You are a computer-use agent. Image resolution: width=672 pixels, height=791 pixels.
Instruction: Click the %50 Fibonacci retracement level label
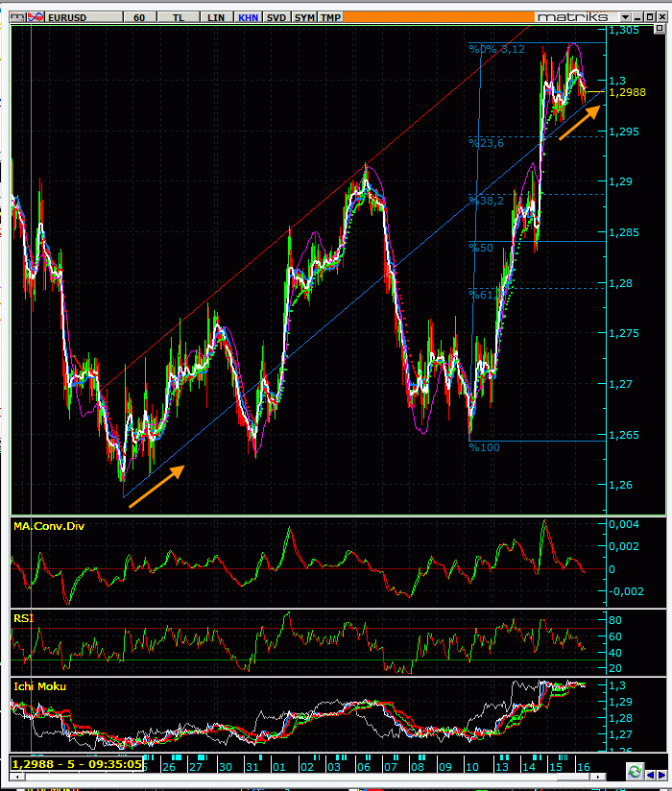pyautogui.click(x=480, y=248)
